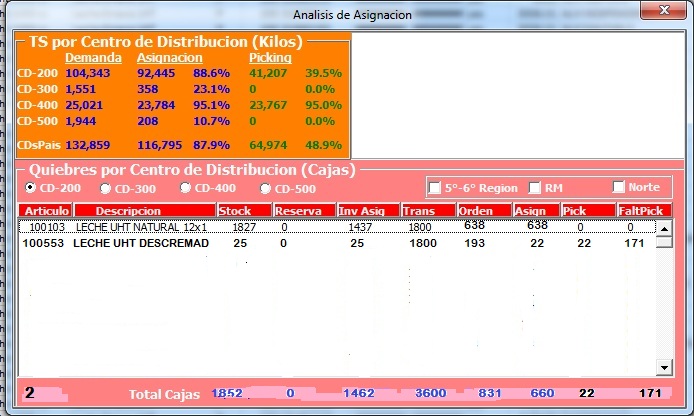Click the FaltPick column header
This screenshot has height=416, width=694.
(x=644, y=211)
